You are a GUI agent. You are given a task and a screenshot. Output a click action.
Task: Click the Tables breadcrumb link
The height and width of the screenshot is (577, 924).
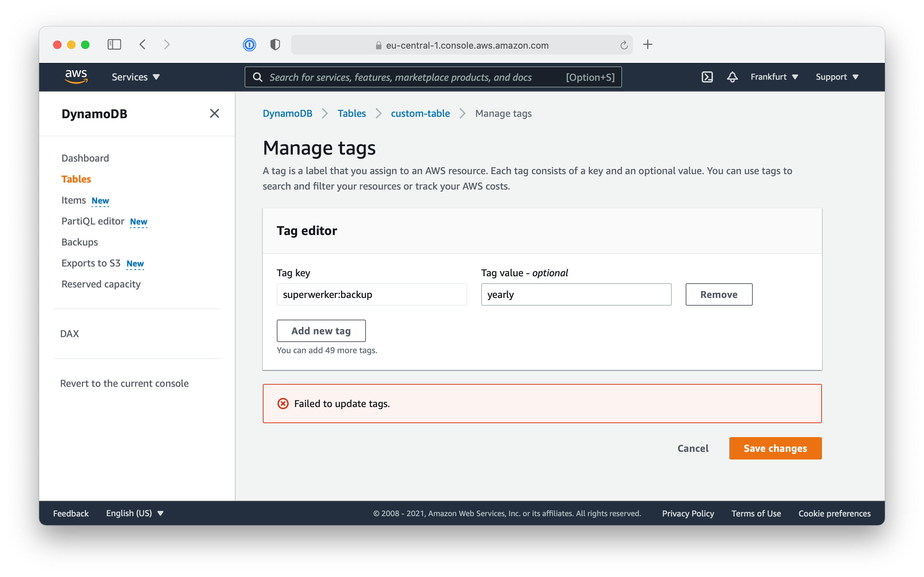(352, 113)
